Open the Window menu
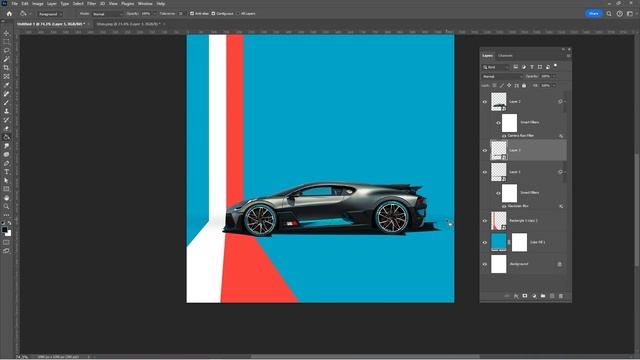The height and width of the screenshot is (360, 640). pos(145,4)
